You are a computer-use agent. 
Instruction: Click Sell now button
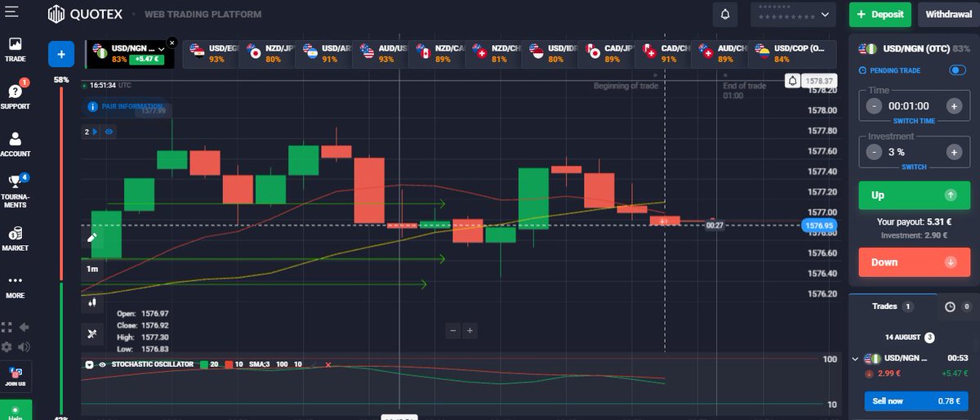915,400
